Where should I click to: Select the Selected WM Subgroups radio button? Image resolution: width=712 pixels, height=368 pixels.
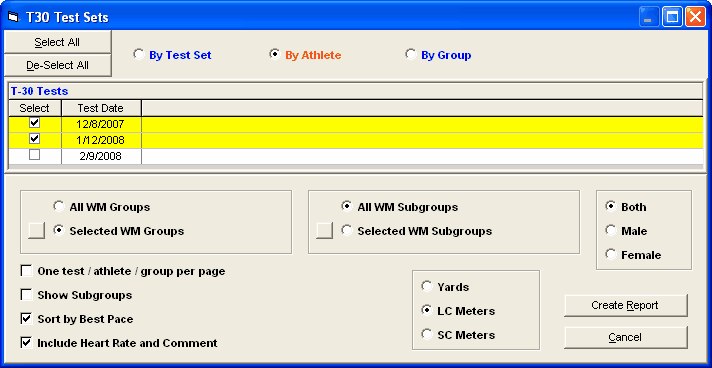point(347,231)
